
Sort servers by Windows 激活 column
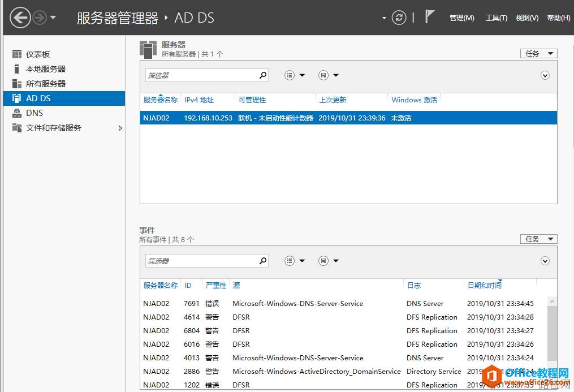[415, 100]
